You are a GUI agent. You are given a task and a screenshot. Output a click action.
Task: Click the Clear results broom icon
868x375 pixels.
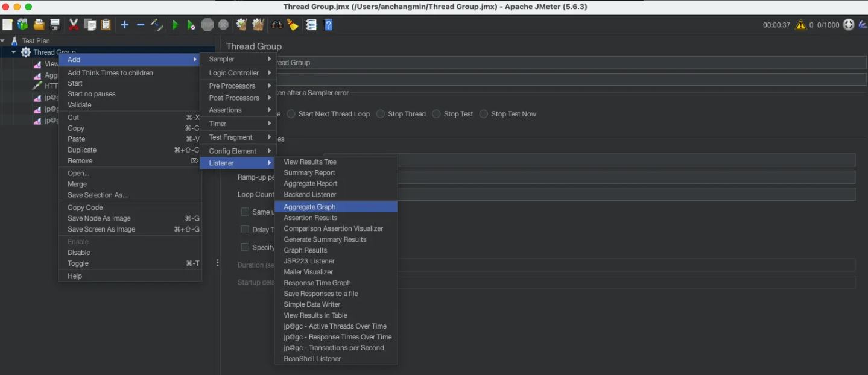[x=242, y=25]
